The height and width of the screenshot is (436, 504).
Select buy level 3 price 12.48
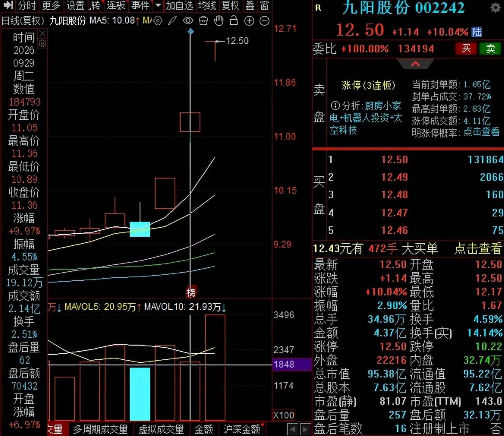click(395, 195)
